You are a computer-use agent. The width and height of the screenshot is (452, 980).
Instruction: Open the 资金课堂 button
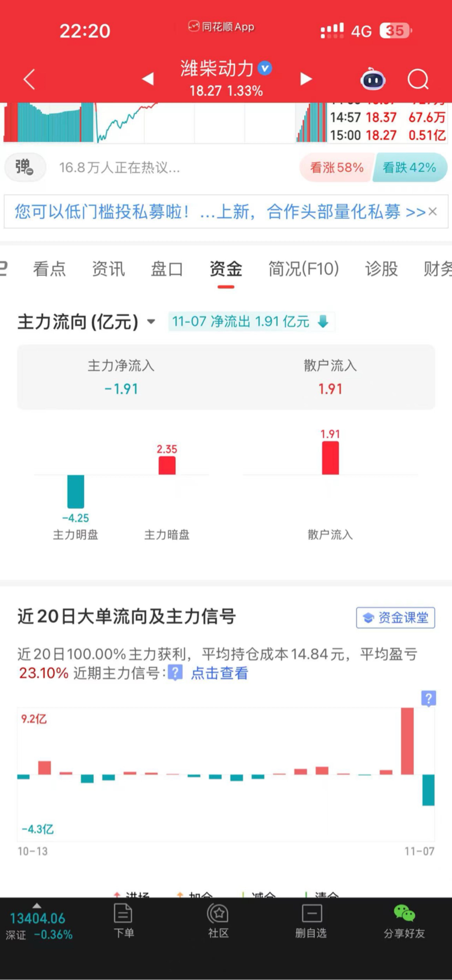395,618
